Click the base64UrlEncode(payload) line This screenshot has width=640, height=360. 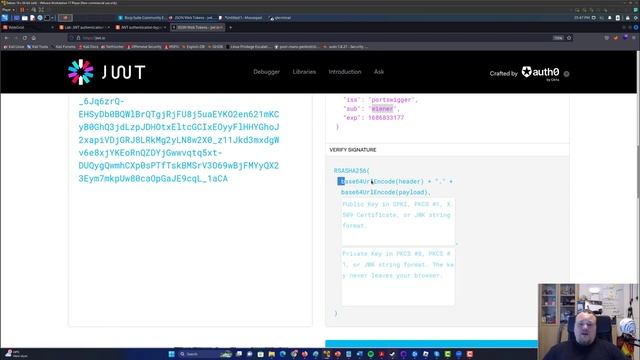[x=385, y=192]
